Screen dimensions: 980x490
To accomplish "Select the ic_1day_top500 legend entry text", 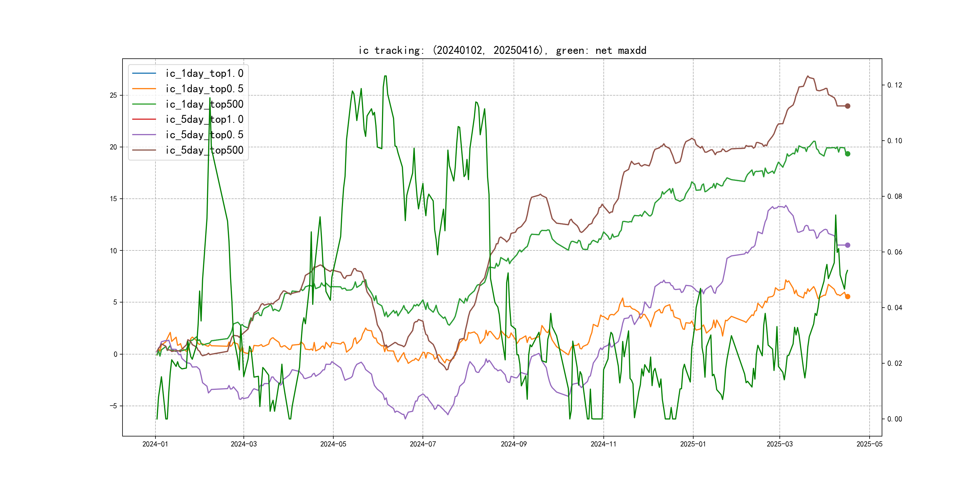I will coord(204,104).
